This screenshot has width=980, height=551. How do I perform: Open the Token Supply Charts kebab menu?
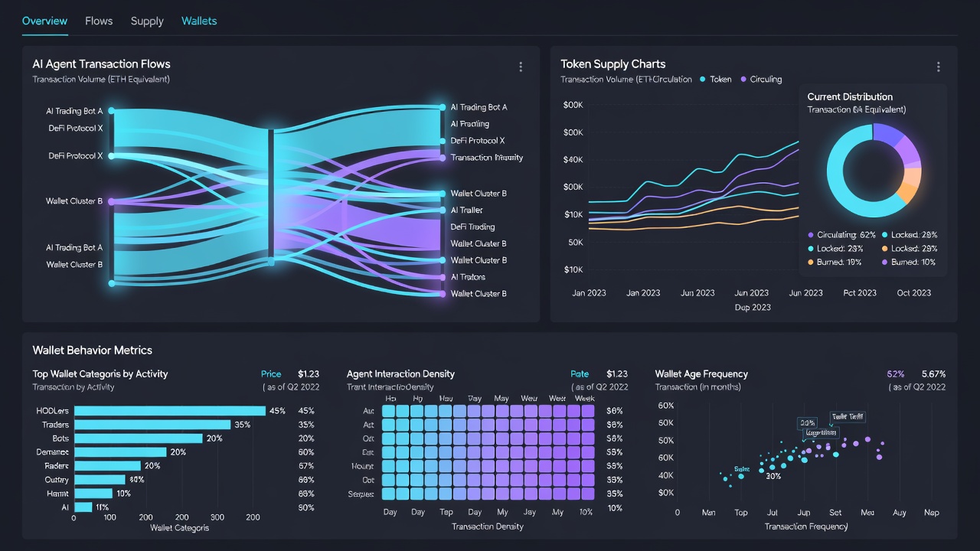point(938,67)
